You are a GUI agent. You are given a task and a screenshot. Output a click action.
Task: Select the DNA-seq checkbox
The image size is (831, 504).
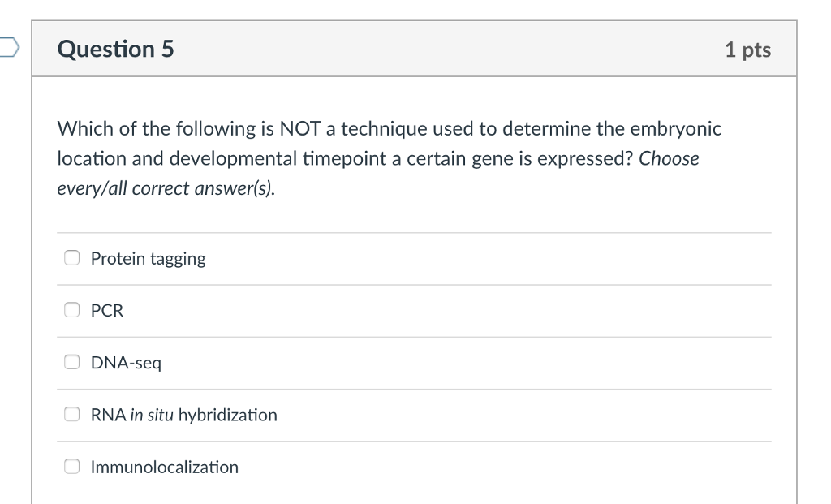tap(72, 363)
